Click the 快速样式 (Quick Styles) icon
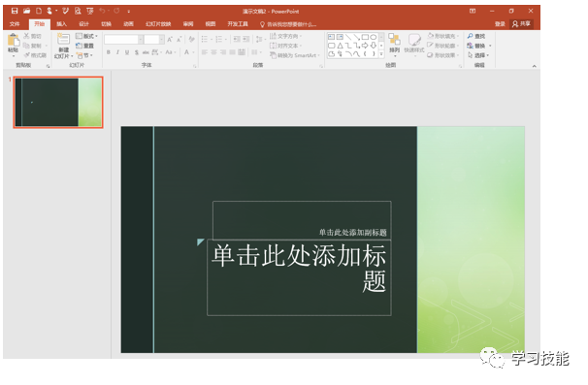This screenshot has width=588, height=385. [x=414, y=40]
